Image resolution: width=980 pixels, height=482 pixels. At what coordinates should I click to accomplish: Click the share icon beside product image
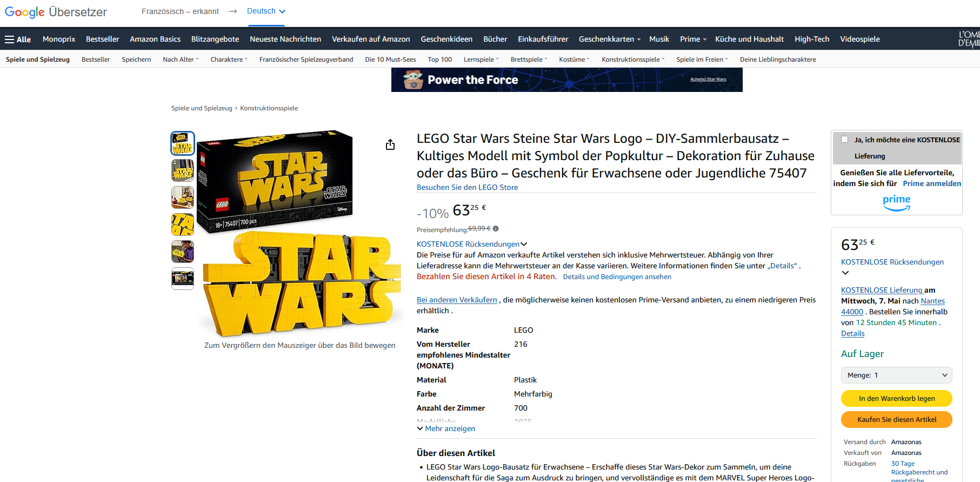click(x=390, y=144)
